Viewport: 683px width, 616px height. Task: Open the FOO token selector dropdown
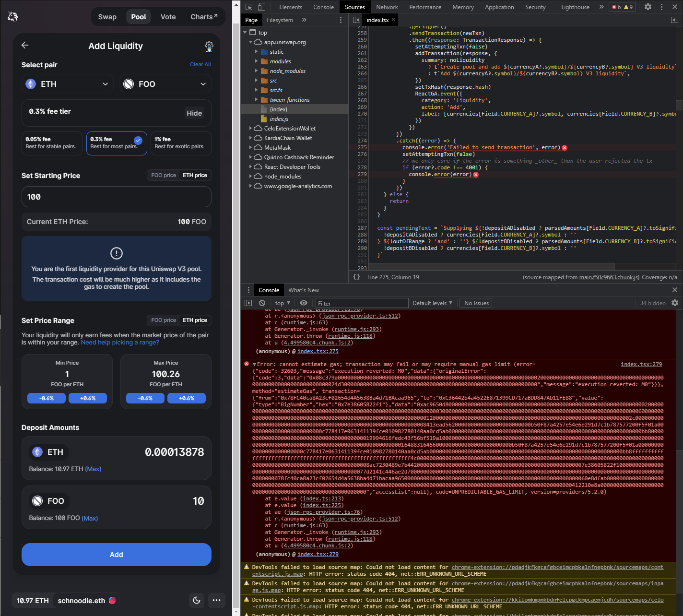point(165,84)
